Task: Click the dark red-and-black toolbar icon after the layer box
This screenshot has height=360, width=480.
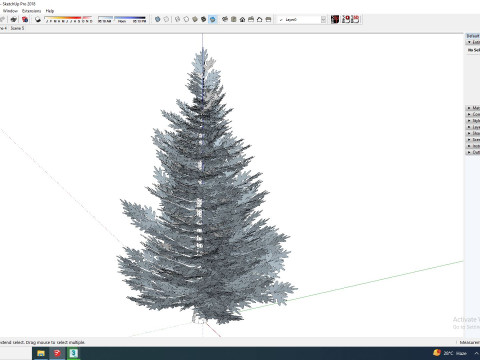Action: pos(335,19)
